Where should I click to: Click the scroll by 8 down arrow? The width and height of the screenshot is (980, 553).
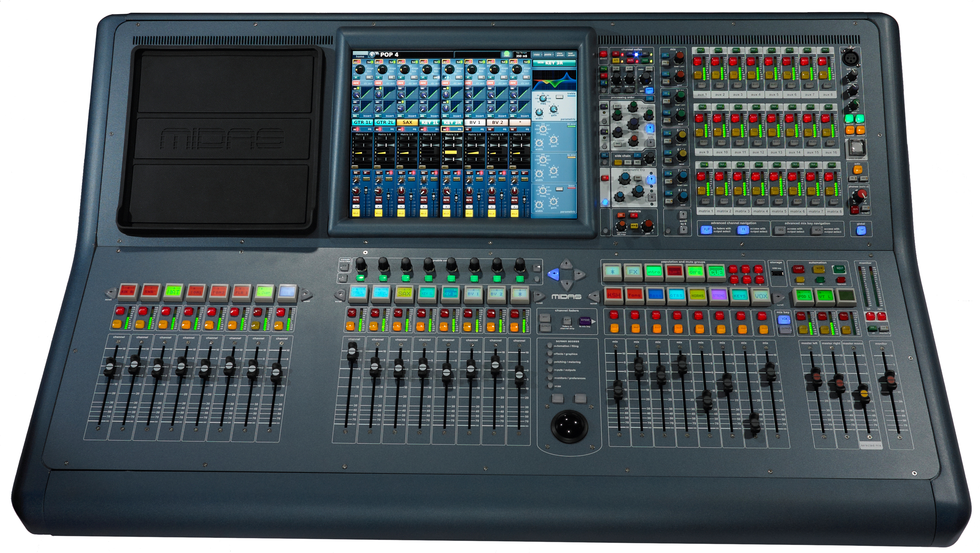(x=684, y=229)
